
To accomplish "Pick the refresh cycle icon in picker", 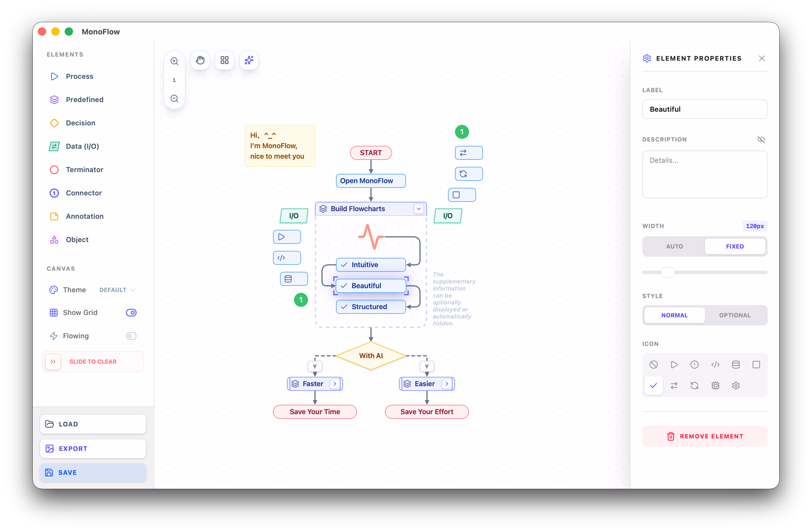I will point(694,386).
